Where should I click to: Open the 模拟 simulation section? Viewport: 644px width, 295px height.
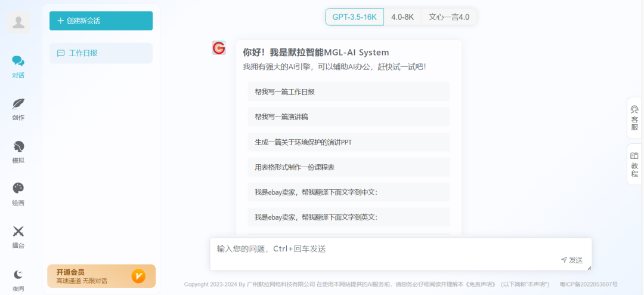18,152
